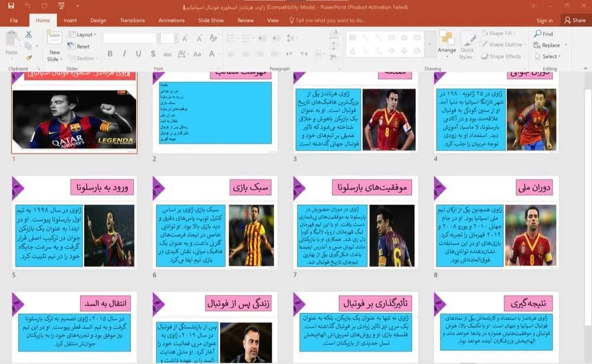The width and height of the screenshot is (592, 364).
Task: Toggle Underline formatting
Action: [x=139, y=54]
